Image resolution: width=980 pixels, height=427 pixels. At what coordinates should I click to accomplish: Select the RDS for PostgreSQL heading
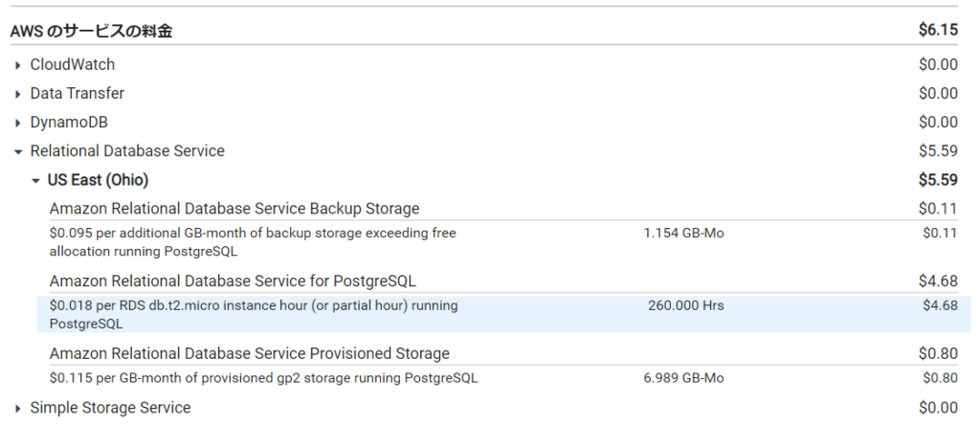click(x=233, y=281)
